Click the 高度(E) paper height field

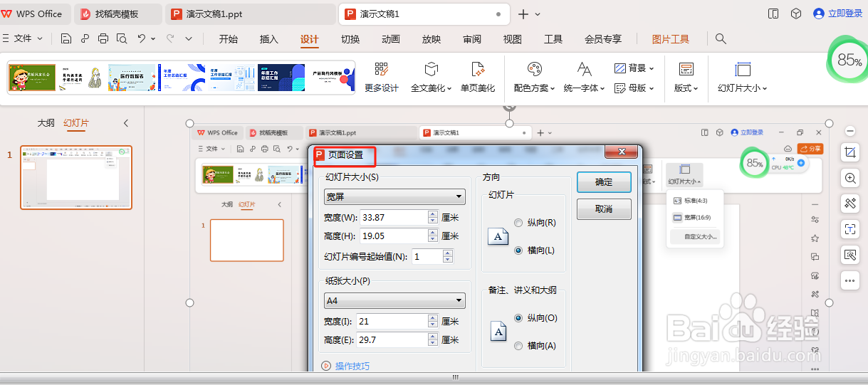(392, 340)
